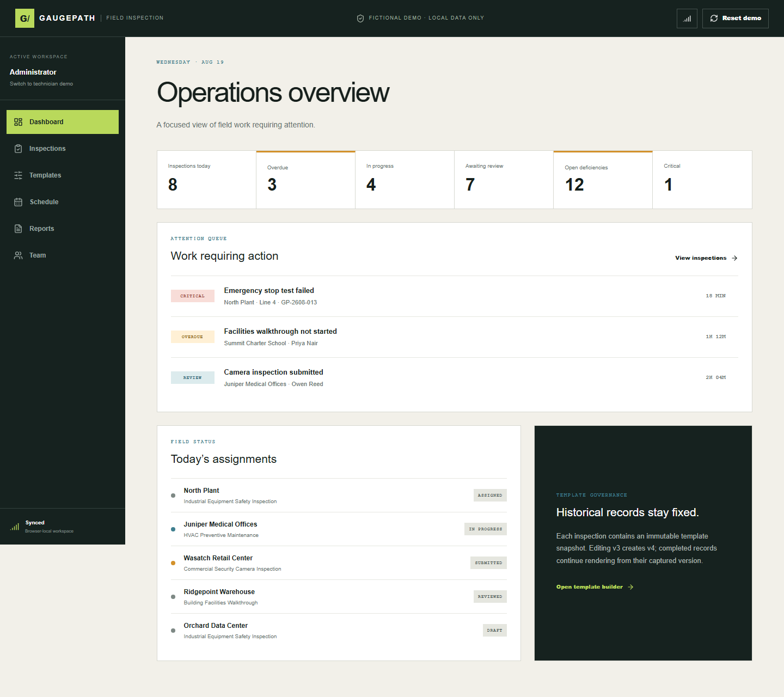The image size is (784, 697).
Task: Select the Open deficiencies stat card
Action: 603,180
